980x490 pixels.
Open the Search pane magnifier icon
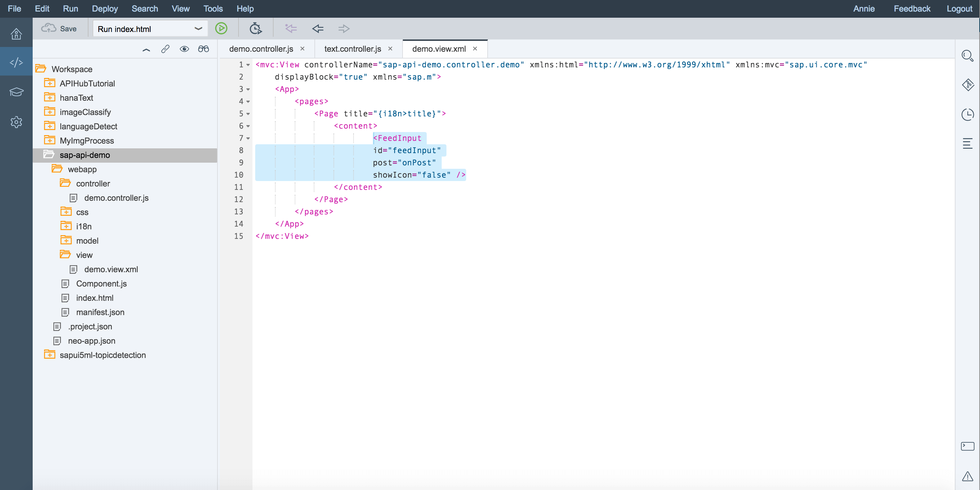[x=967, y=56]
